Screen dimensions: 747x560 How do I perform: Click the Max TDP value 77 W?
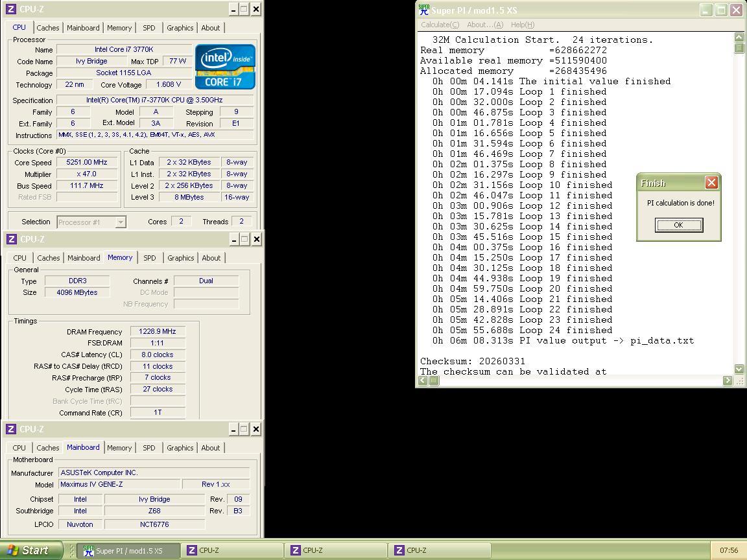[x=177, y=61]
